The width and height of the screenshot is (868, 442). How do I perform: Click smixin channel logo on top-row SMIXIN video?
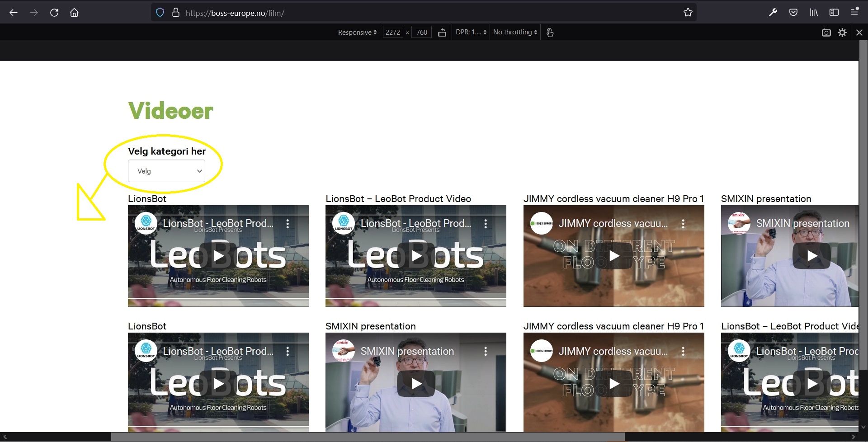tap(739, 223)
